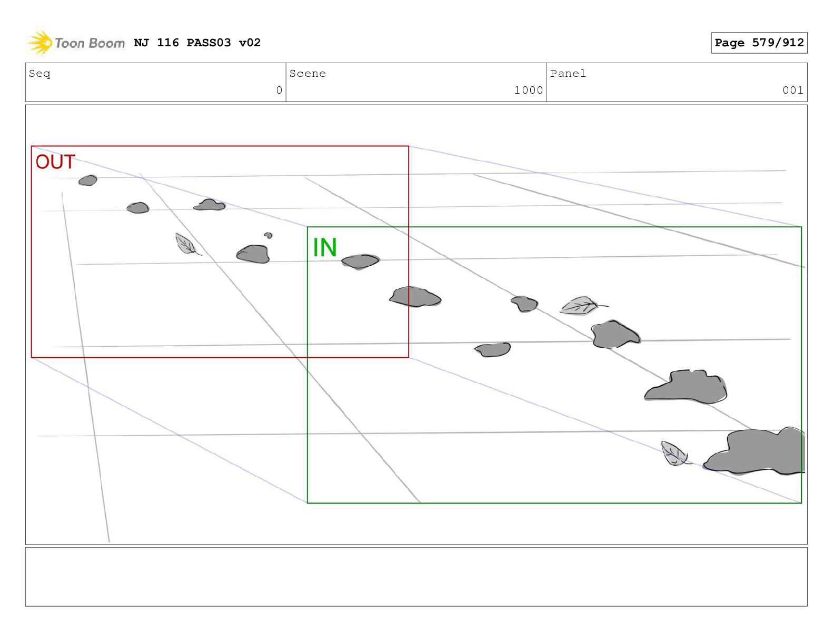Select the red OUT camera frame label

click(55, 162)
